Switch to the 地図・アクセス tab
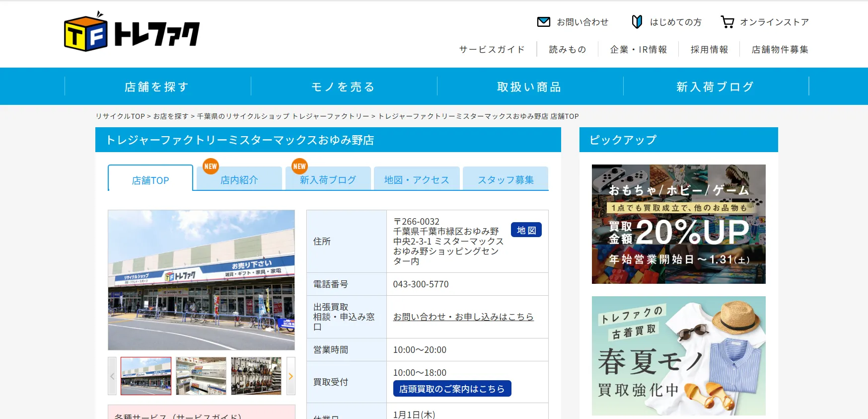The width and height of the screenshot is (868, 419). [x=417, y=180]
